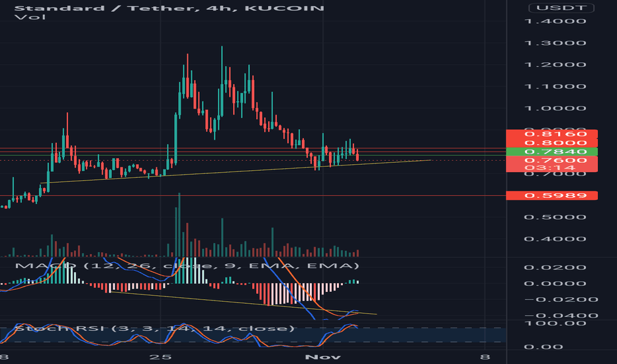This screenshot has width=617, height=364.
Task: Click the 1.3000 price scale value
Action: coord(555,43)
